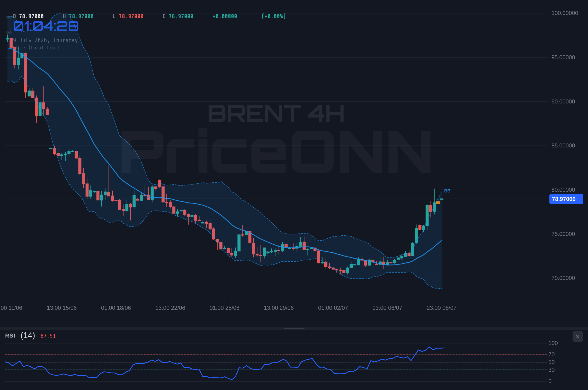This screenshot has height=390, width=588.
Task: Click the RSI scale label 50
Action: [551, 362]
